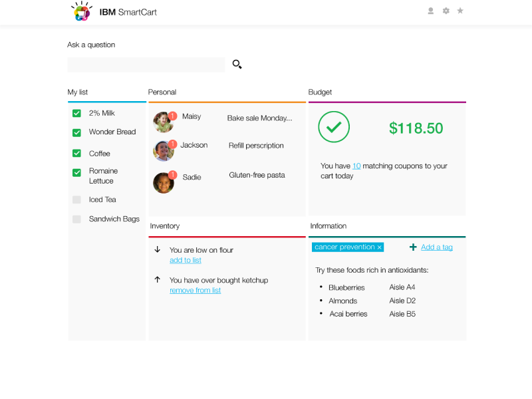
Task: Click the green checkmark in the Budget panel
Action: 334,127
